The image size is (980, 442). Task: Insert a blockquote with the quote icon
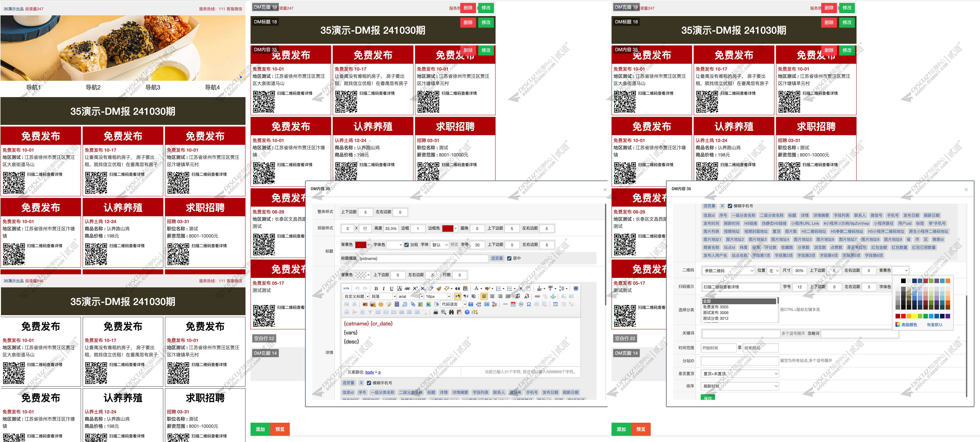458,289
